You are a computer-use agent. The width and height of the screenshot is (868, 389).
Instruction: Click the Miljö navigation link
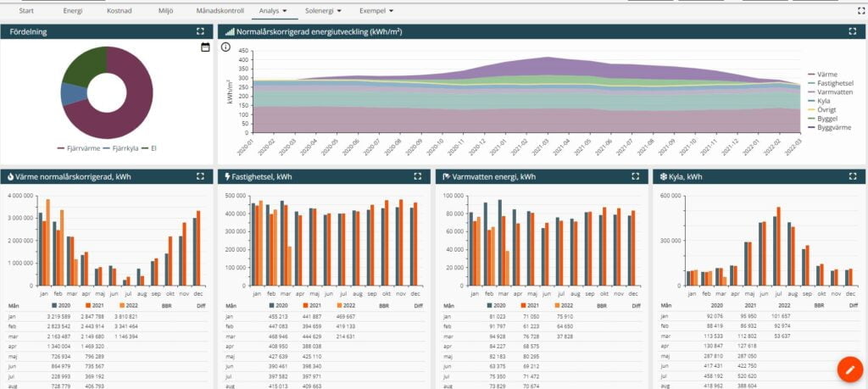[x=165, y=12]
